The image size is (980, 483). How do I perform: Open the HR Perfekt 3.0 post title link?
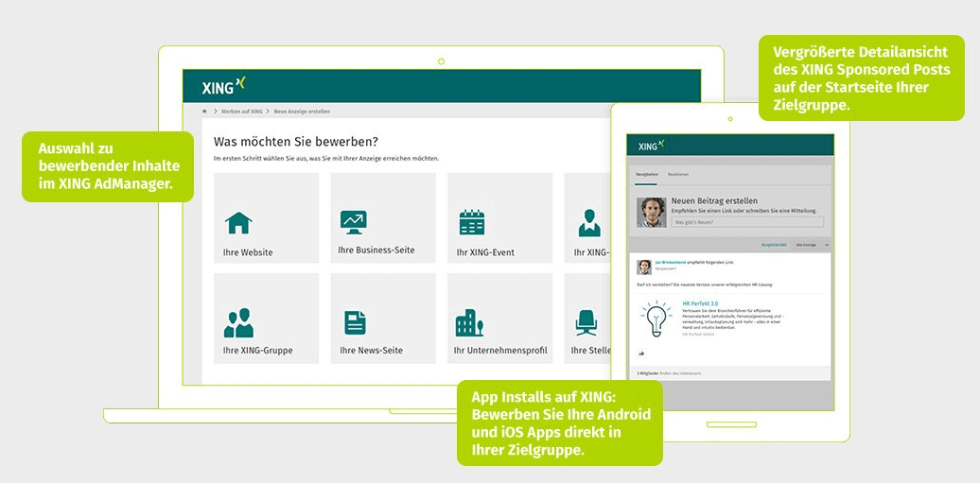tap(700, 303)
